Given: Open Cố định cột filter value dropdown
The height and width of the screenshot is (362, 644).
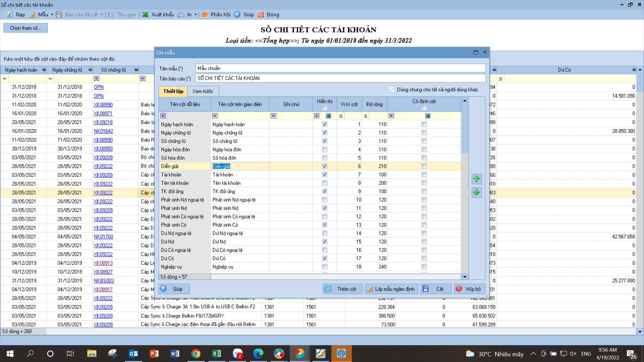Looking at the screenshot, I should 428,116.
